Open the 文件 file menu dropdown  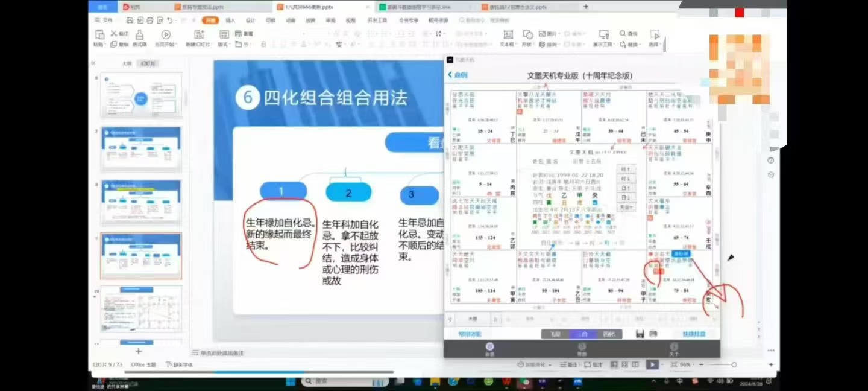(x=104, y=20)
